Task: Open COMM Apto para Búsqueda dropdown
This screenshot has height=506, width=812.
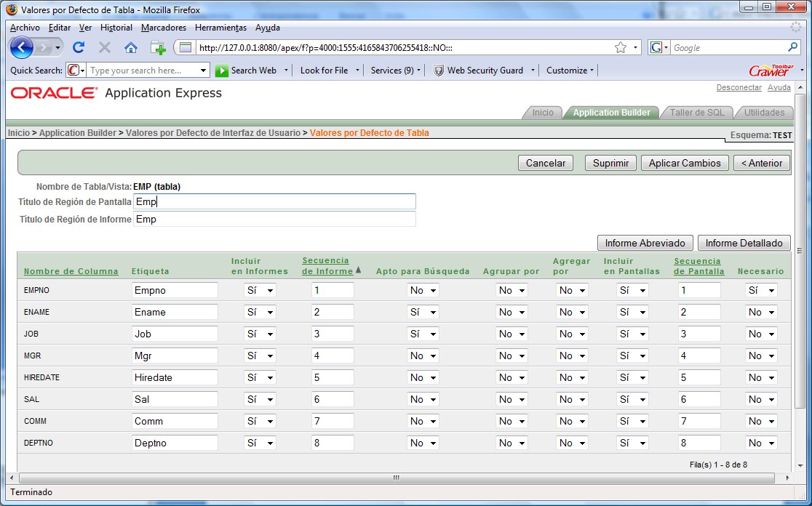Action: click(x=423, y=421)
